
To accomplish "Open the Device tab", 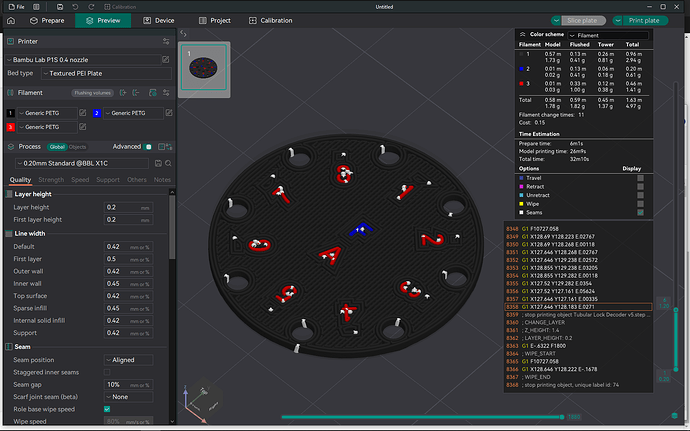I will point(159,21).
